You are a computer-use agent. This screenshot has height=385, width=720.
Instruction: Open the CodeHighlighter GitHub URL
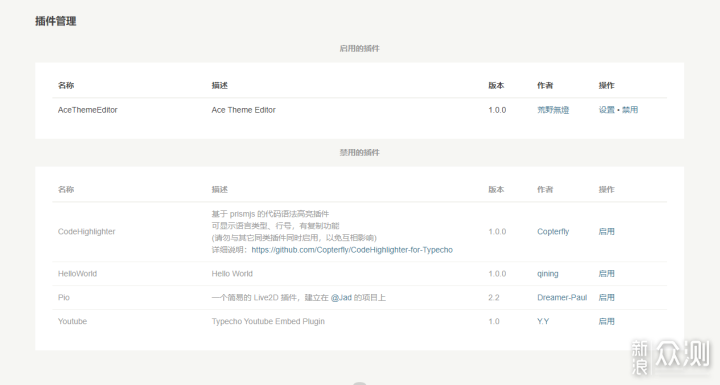pos(352,250)
